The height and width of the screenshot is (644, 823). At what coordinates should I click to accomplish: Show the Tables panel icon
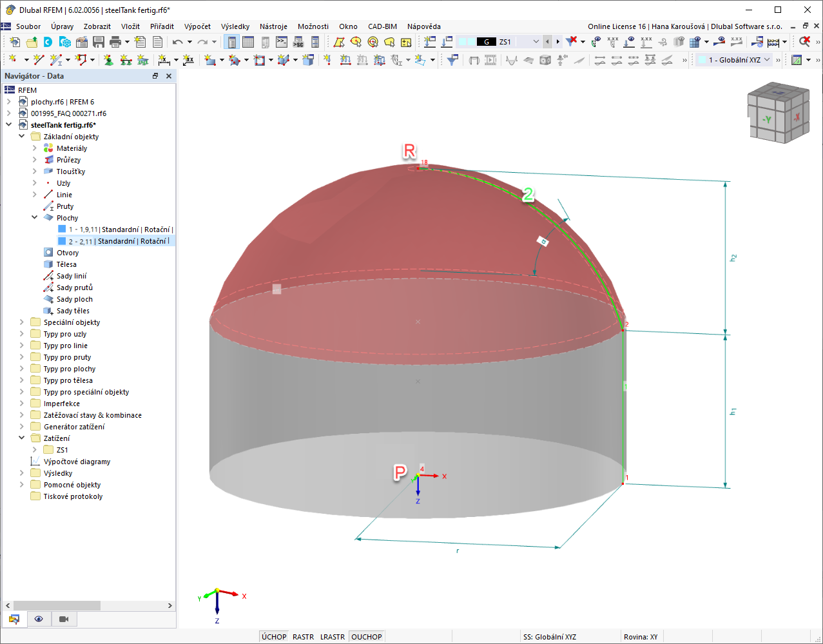(248, 42)
